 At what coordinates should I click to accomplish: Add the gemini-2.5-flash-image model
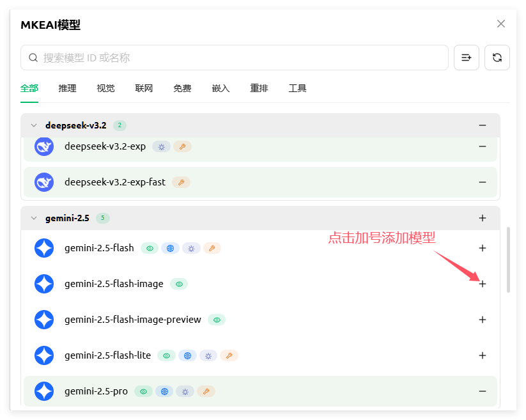point(483,284)
